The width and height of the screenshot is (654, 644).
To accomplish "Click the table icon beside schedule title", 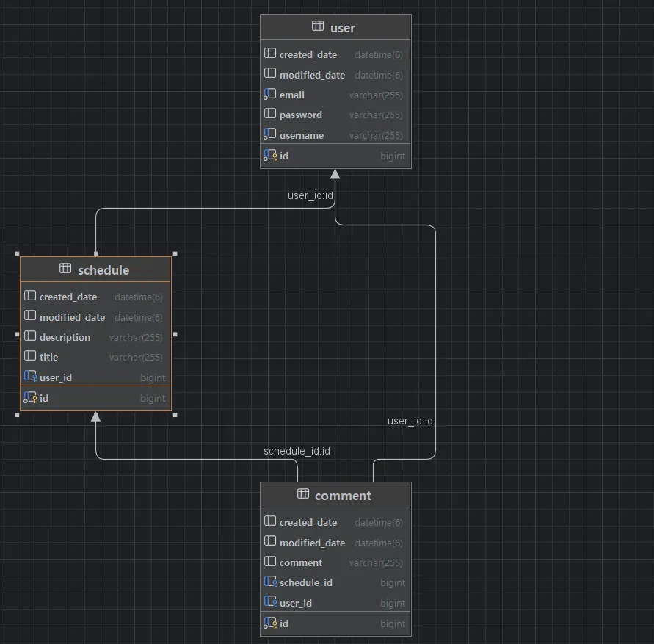I will point(65,269).
